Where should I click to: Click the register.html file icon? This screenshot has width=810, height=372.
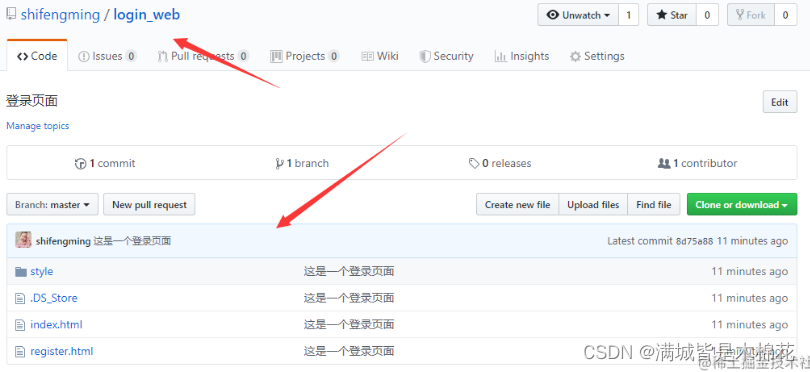click(x=20, y=352)
